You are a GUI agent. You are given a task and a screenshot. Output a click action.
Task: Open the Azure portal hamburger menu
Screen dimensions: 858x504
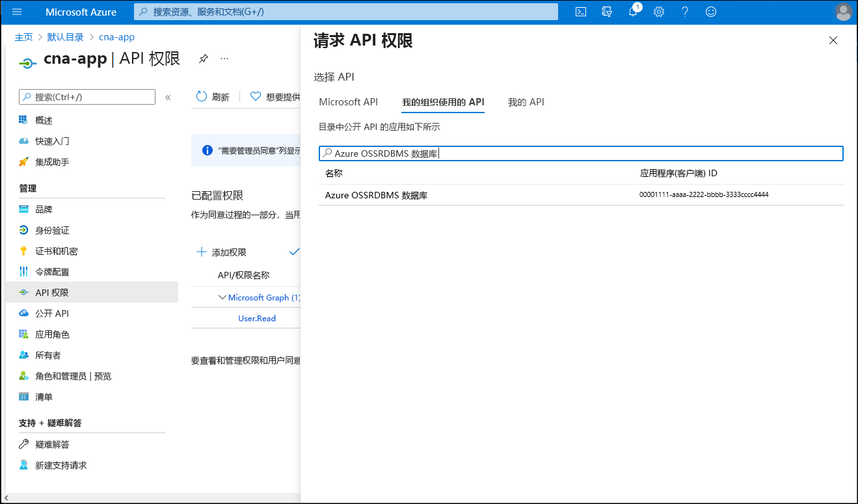17,12
